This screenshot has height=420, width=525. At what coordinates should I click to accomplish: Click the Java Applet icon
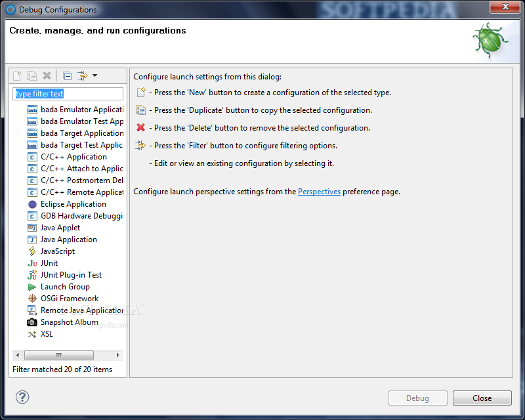coord(32,228)
